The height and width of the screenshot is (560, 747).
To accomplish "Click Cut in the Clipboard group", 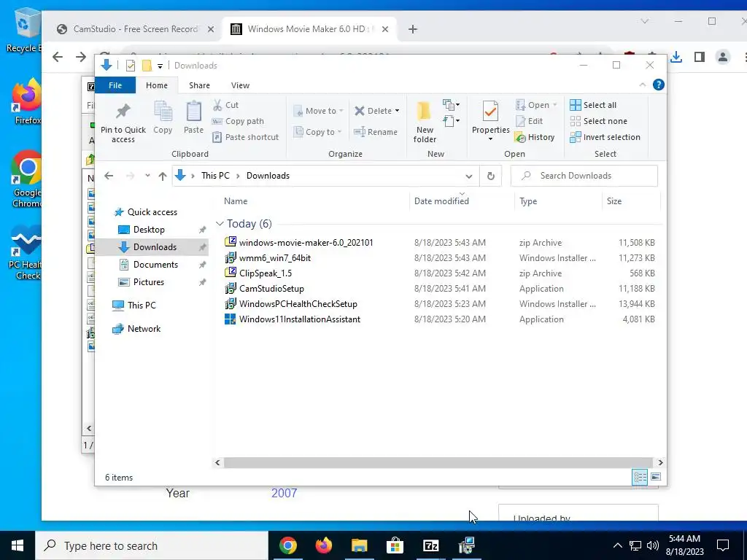I will (x=226, y=105).
